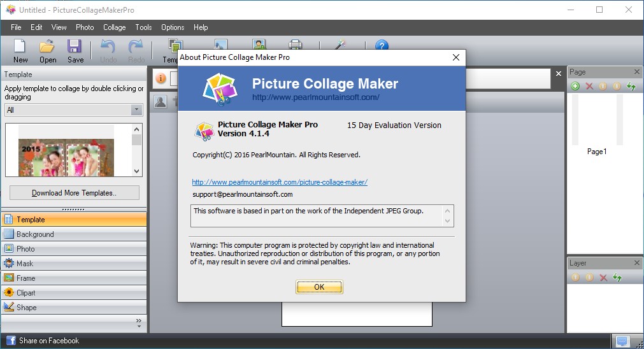Move layer down in Layer panel
This screenshot has height=349, width=644.
pos(589,278)
